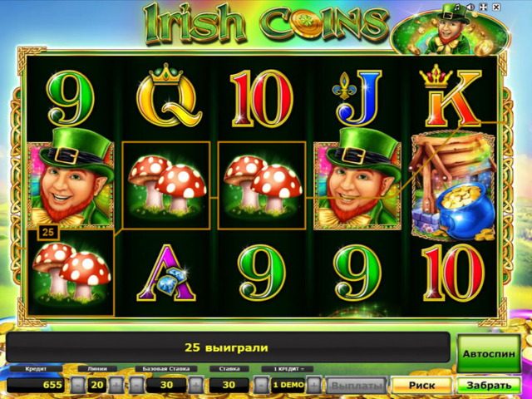Increase the base bet (Базовая Ставка)
532x399 pixels.
pyautogui.click(x=196, y=385)
